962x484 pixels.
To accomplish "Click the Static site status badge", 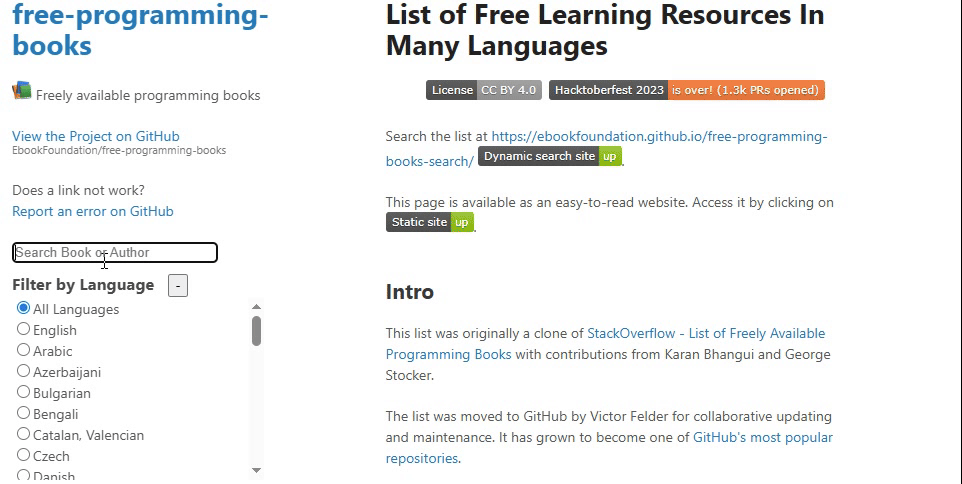I will [x=429, y=222].
